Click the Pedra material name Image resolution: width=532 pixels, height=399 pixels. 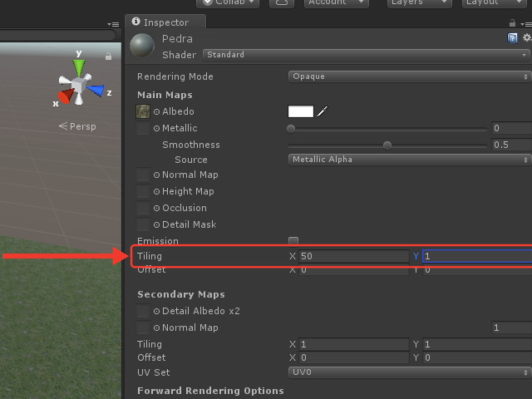(x=177, y=39)
